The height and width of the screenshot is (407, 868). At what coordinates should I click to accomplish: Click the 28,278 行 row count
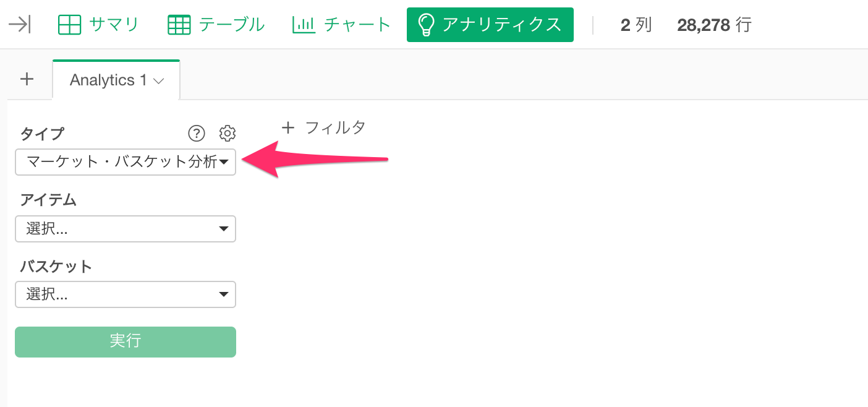[714, 25]
